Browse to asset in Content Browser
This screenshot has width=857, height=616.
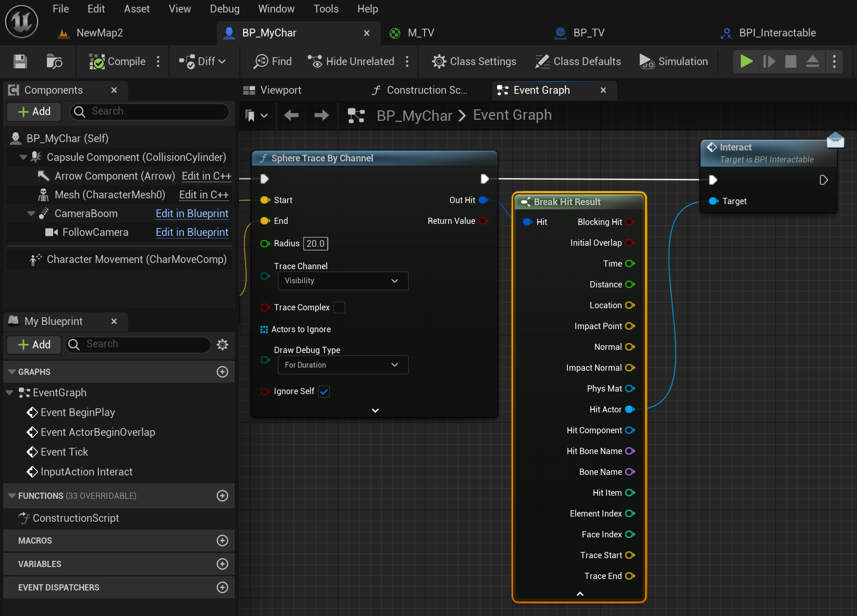pyautogui.click(x=54, y=61)
